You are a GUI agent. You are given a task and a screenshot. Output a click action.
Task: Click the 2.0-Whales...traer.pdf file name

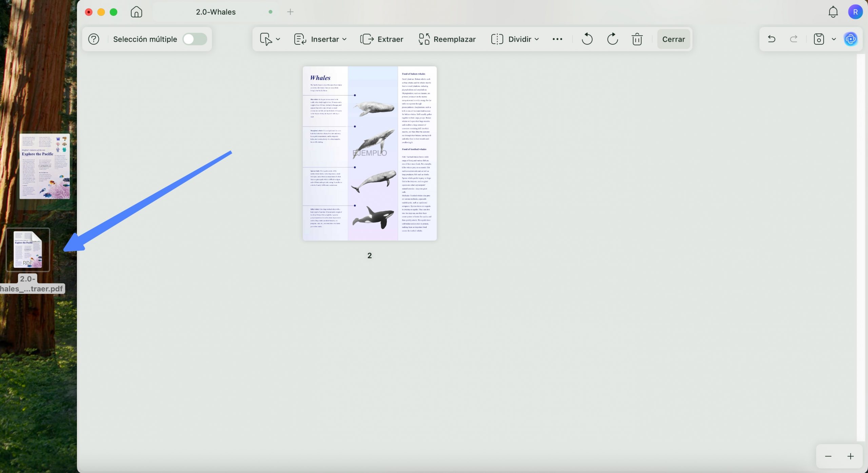(x=31, y=284)
